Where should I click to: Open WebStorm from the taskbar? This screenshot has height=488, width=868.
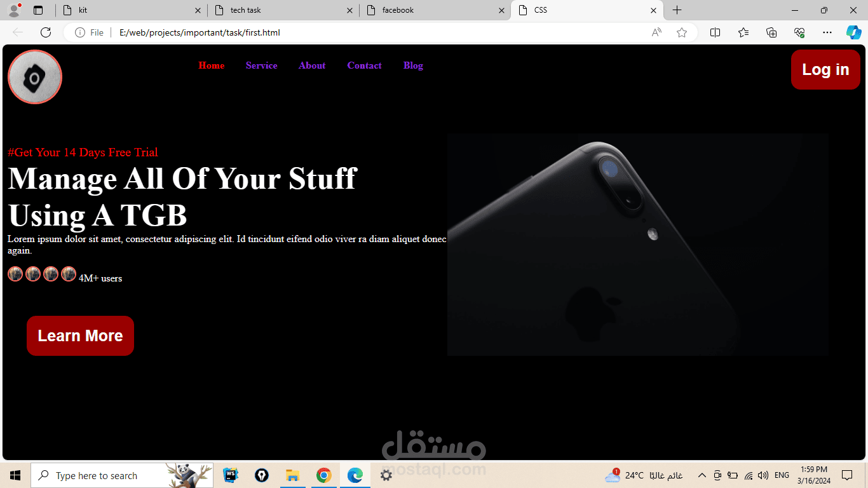(231, 475)
